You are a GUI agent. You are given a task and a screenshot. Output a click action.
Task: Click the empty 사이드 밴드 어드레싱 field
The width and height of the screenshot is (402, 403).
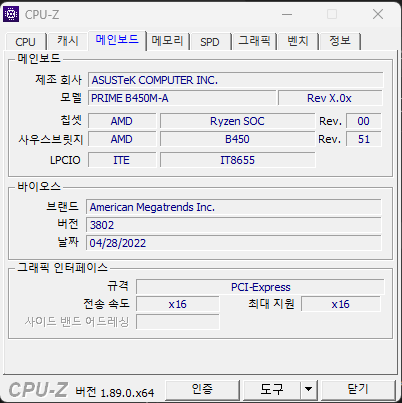pyautogui.click(x=178, y=322)
